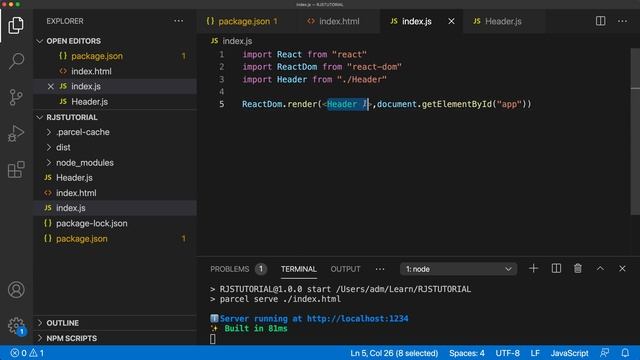The width and height of the screenshot is (640, 360).
Task: Open editor more actions ellipsis
Action: point(622,21)
